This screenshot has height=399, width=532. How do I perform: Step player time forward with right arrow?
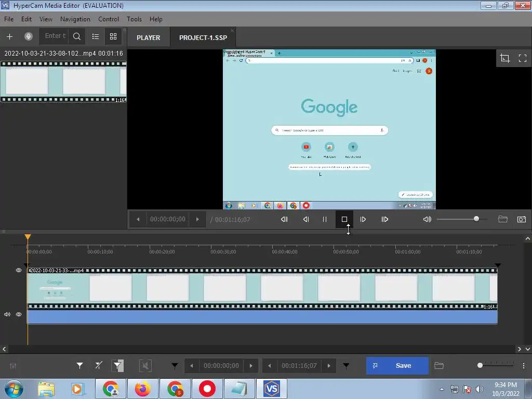tap(197, 220)
